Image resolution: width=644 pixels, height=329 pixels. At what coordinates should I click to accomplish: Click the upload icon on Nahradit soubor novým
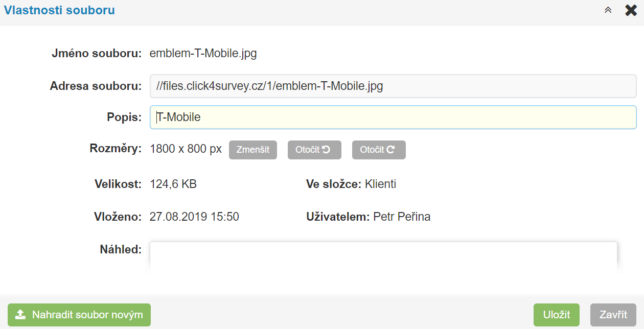click(x=20, y=315)
